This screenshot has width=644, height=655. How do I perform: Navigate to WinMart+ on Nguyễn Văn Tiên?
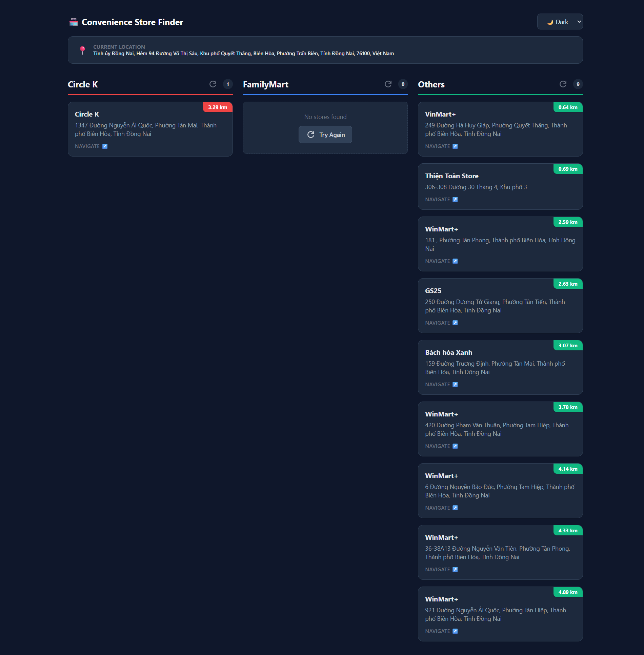click(x=441, y=569)
